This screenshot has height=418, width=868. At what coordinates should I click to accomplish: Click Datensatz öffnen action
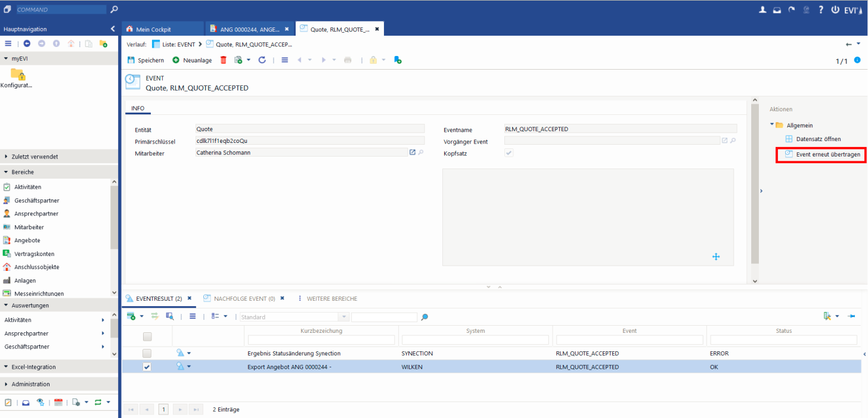coord(819,139)
